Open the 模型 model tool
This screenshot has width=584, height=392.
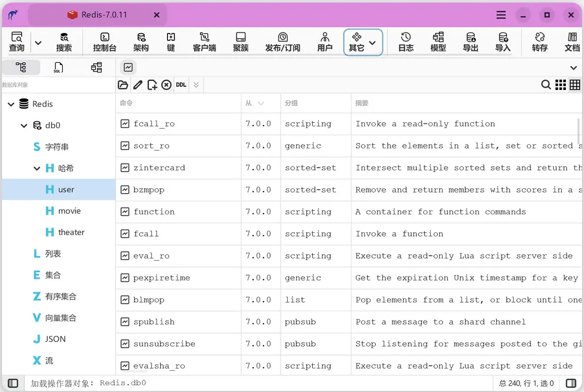tap(438, 41)
